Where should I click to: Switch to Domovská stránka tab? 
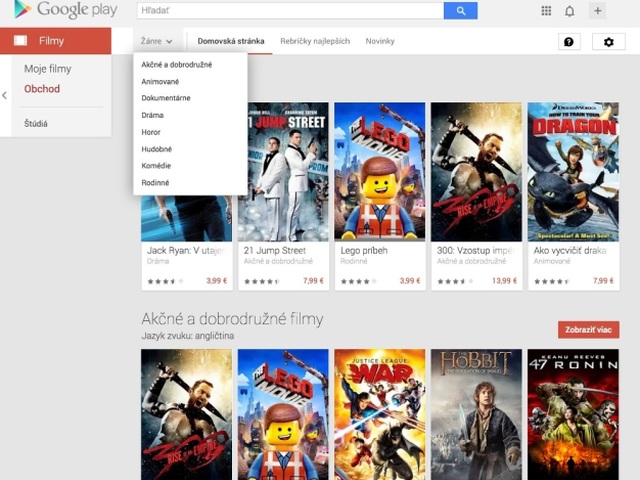[231, 41]
